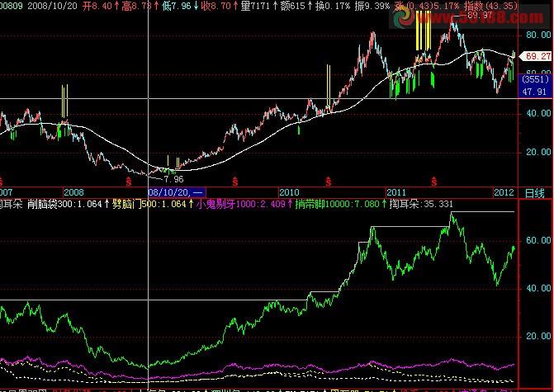554x392 pixels.
Task: Click the $ marker between 2011 and 2012
Action: [434, 182]
